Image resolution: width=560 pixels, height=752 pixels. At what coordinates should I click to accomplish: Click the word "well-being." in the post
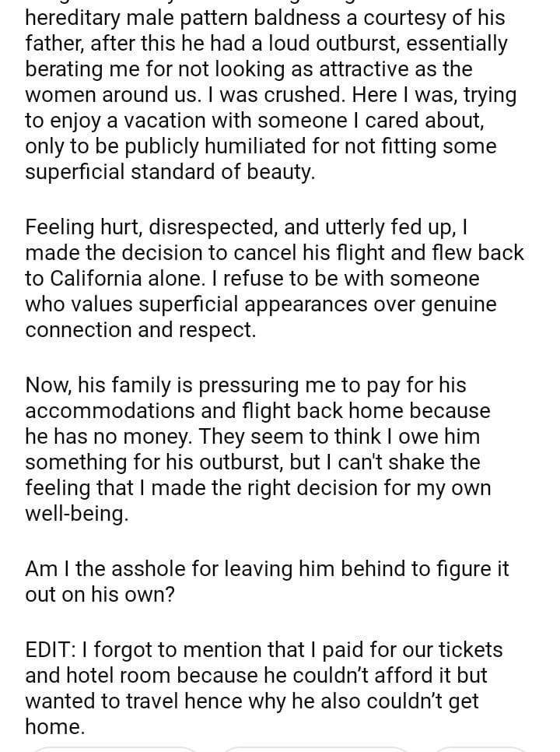76,514
